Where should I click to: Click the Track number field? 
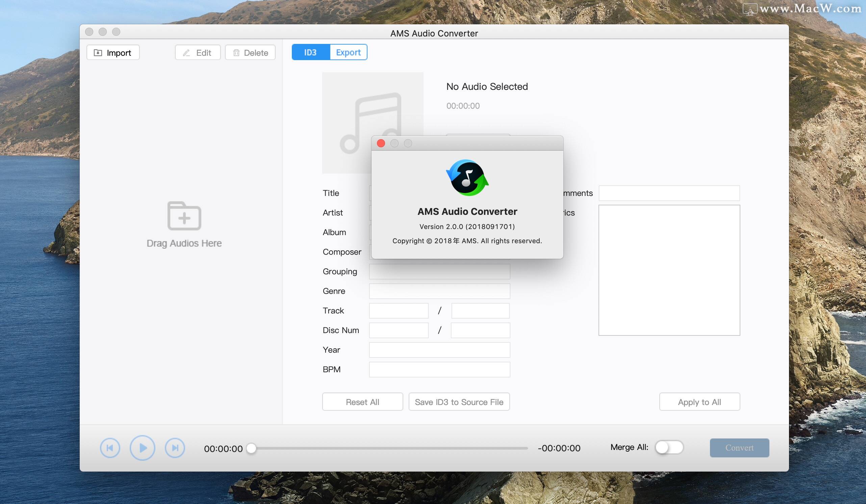pos(399,310)
